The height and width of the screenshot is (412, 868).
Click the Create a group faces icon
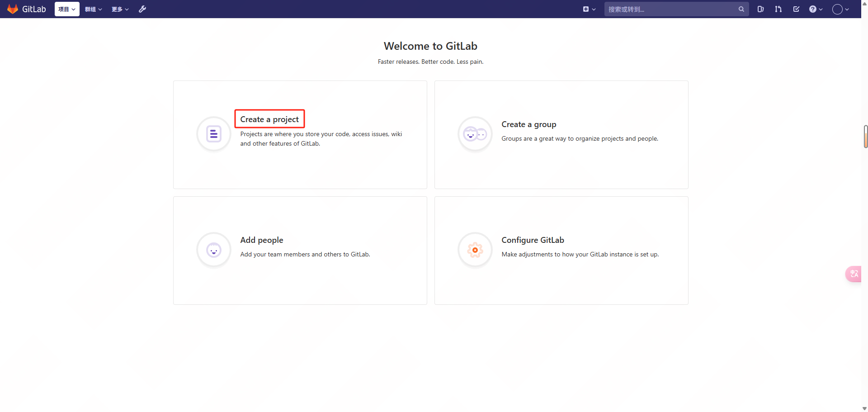click(x=475, y=134)
